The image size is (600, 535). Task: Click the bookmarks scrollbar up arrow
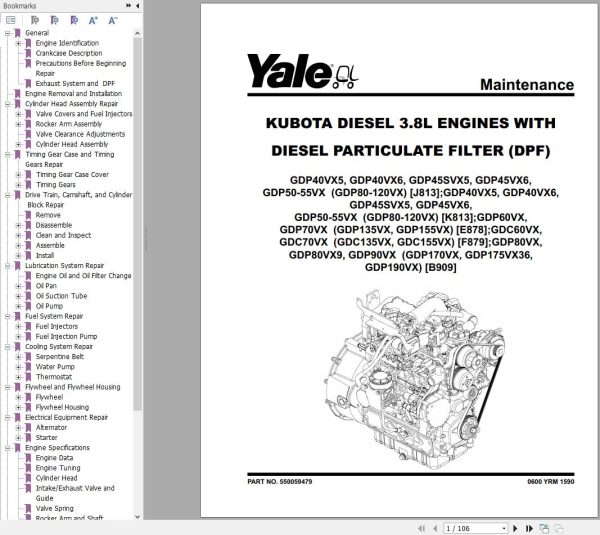(137, 34)
